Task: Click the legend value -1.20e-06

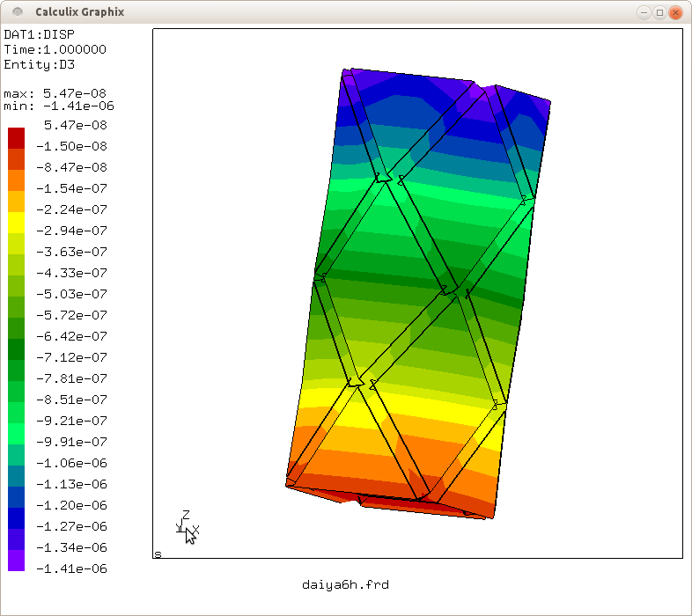Action: pos(72,505)
